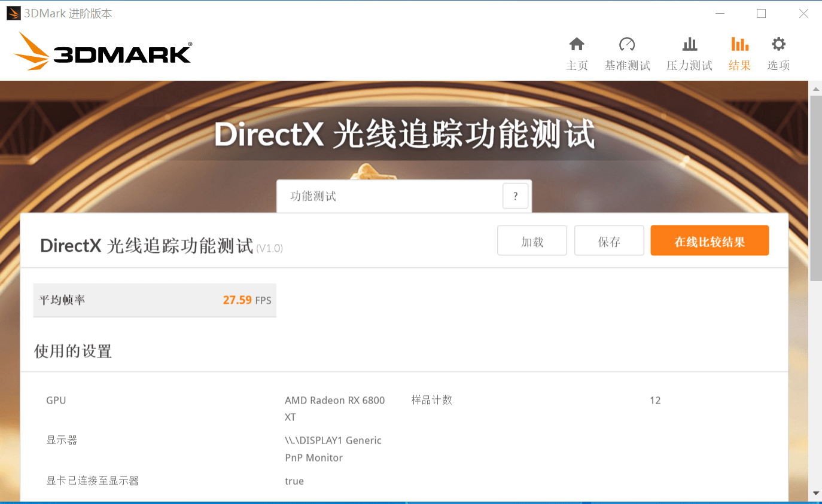Maximize the 3DMark window
The image size is (822, 504).
click(761, 13)
